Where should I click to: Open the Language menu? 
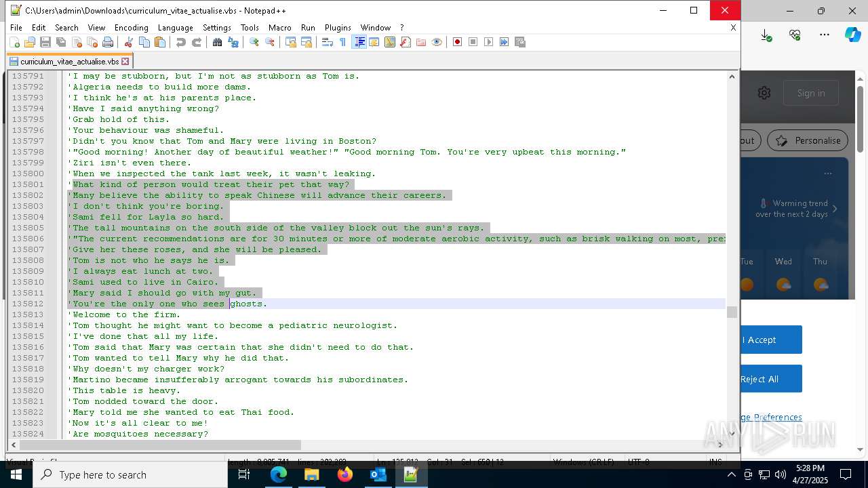(x=176, y=28)
